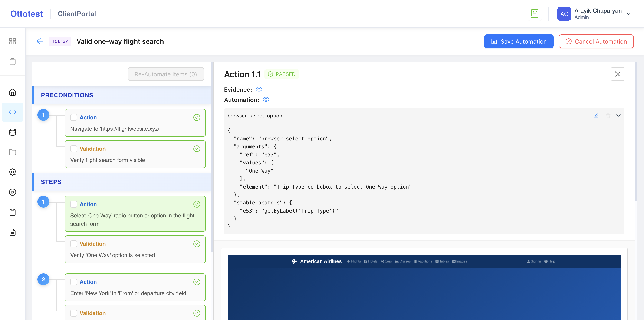Screen dimensions: 644x320
Task: Check the Navigate to flightwebsite action checkbox
Action: (x=73, y=117)
